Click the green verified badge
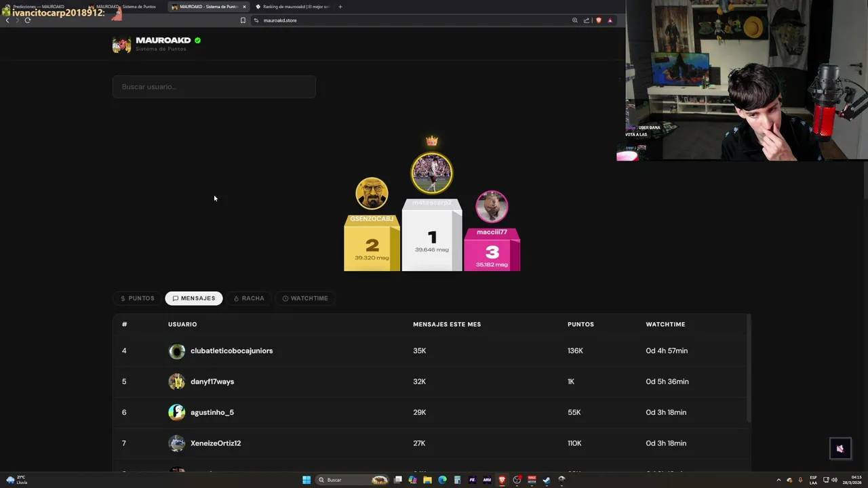Screen dimensions: 868x488 coord(197,41)
